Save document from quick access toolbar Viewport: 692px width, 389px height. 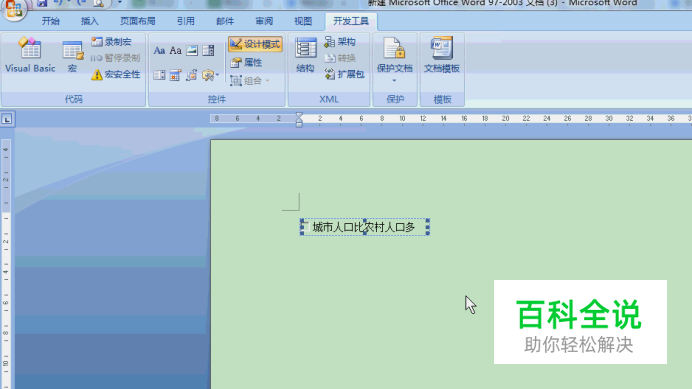(42, 3)
